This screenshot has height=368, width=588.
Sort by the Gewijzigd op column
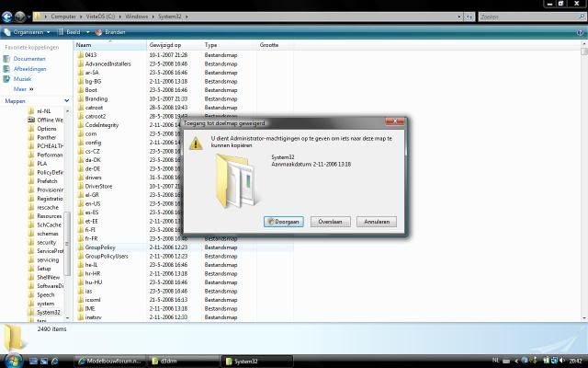[174, 45]
